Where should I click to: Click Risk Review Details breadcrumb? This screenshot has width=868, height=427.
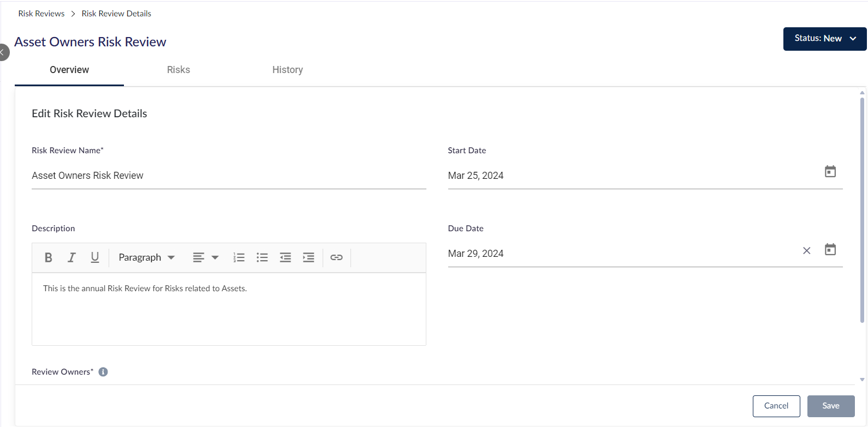click(116, 14)
